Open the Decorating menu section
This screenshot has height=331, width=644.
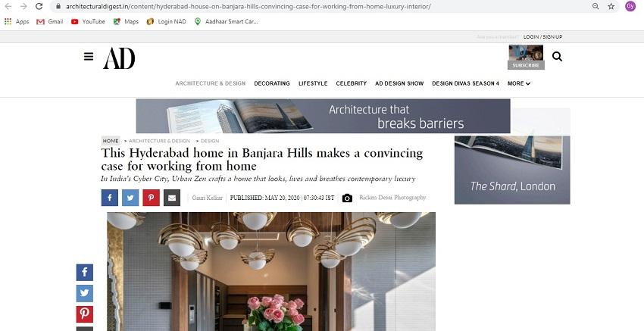(x=272, y=83)
